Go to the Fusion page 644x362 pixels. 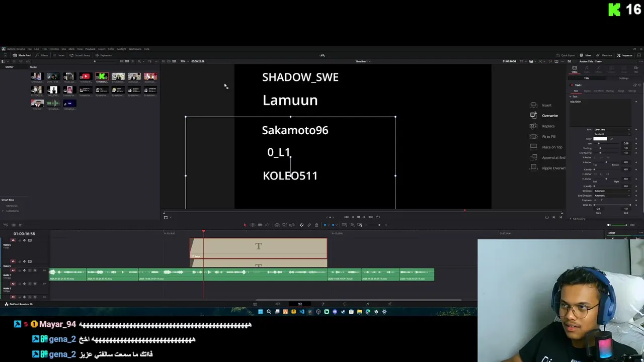[x=323, y=304]
